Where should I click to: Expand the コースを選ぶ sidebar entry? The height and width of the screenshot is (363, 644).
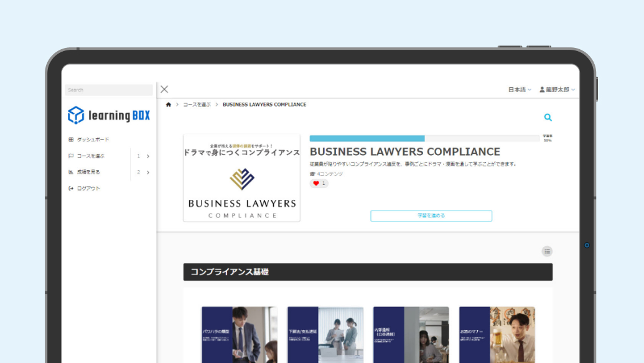tap(147, 156)
